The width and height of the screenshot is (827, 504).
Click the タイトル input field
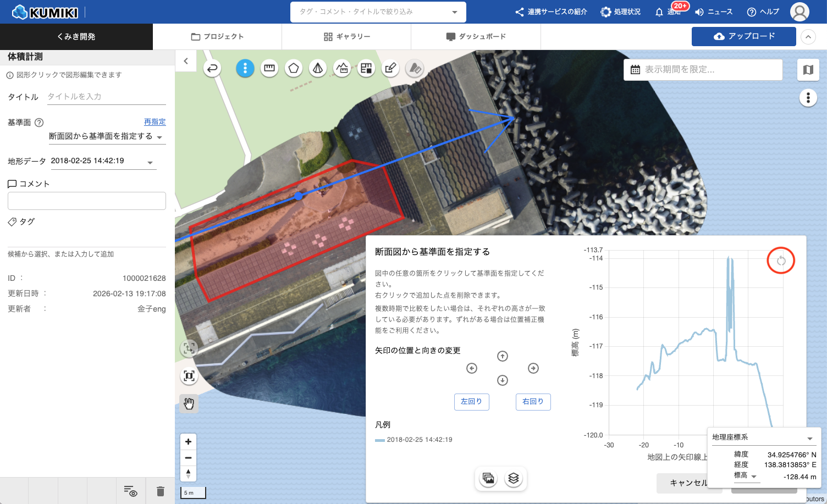click(106, 97)
